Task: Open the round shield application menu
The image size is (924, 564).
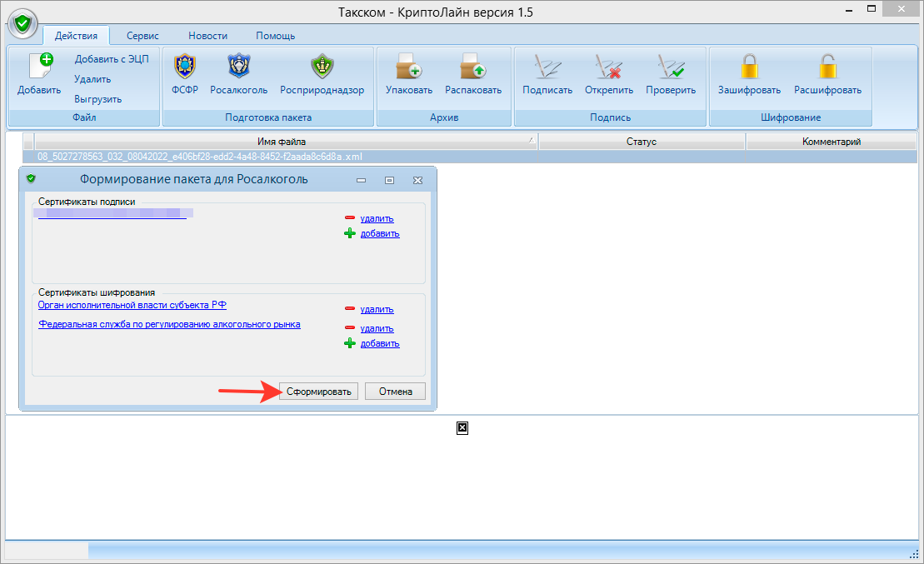Action: [23, 24]
